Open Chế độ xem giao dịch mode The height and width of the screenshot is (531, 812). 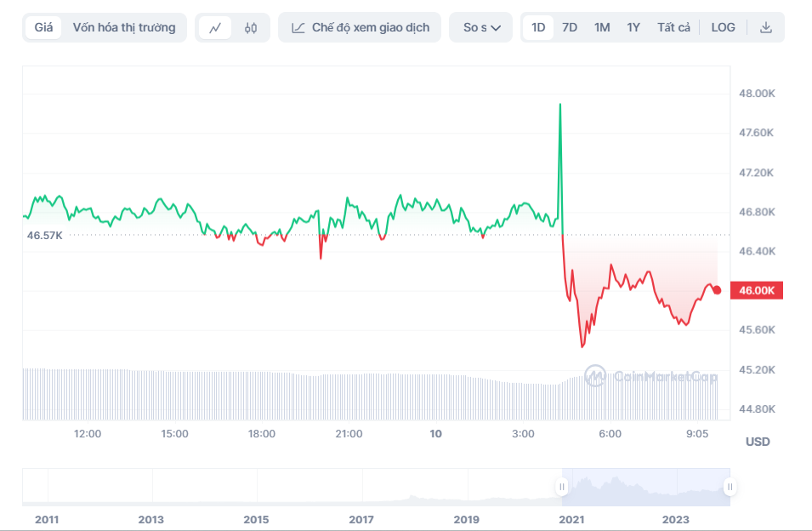click(360, 27)
